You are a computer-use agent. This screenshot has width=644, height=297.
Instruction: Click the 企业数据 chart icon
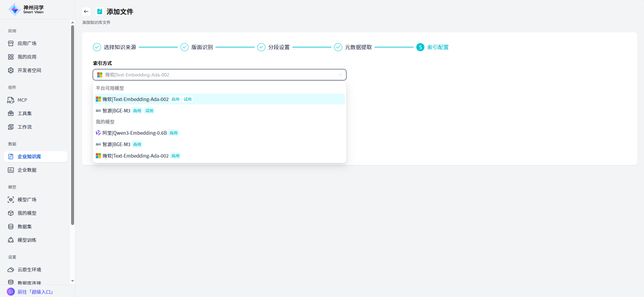pyautogui.click(x=11, y=170)
